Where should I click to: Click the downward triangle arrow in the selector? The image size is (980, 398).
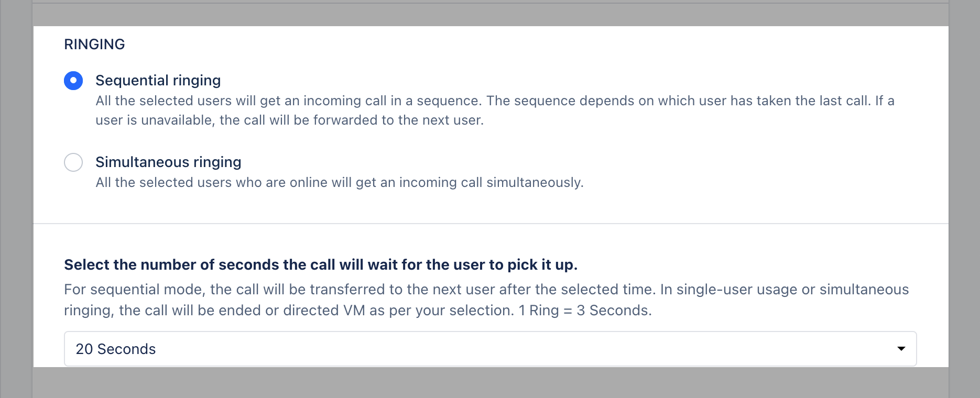(x=900, y=348)
